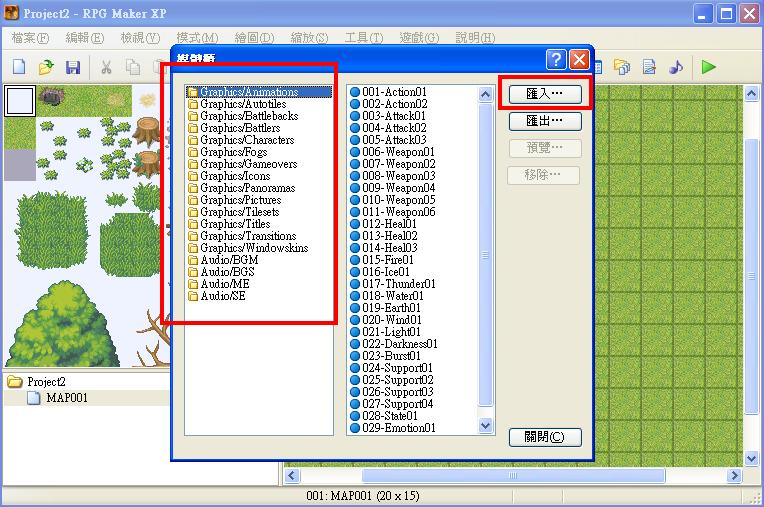Select the Graphics/Pictures folder
764x507 pixels.
coord(234,200)
